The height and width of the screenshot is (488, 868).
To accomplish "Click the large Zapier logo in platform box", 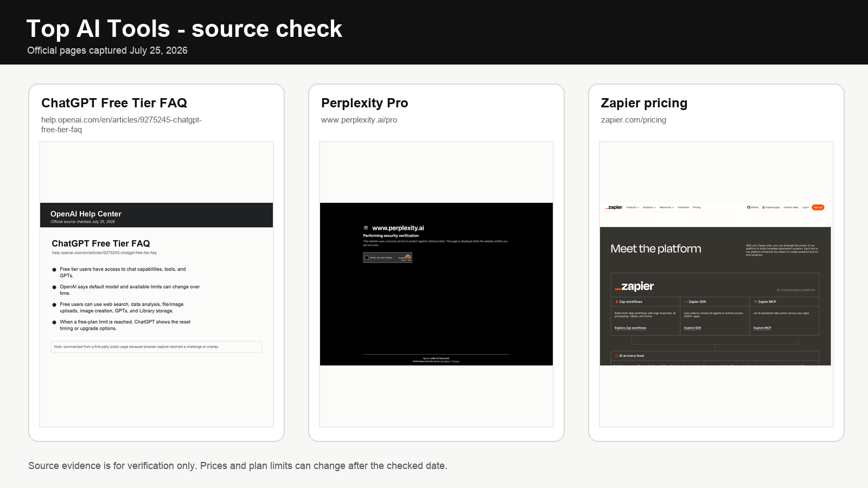I will click(x=634, y=286).
